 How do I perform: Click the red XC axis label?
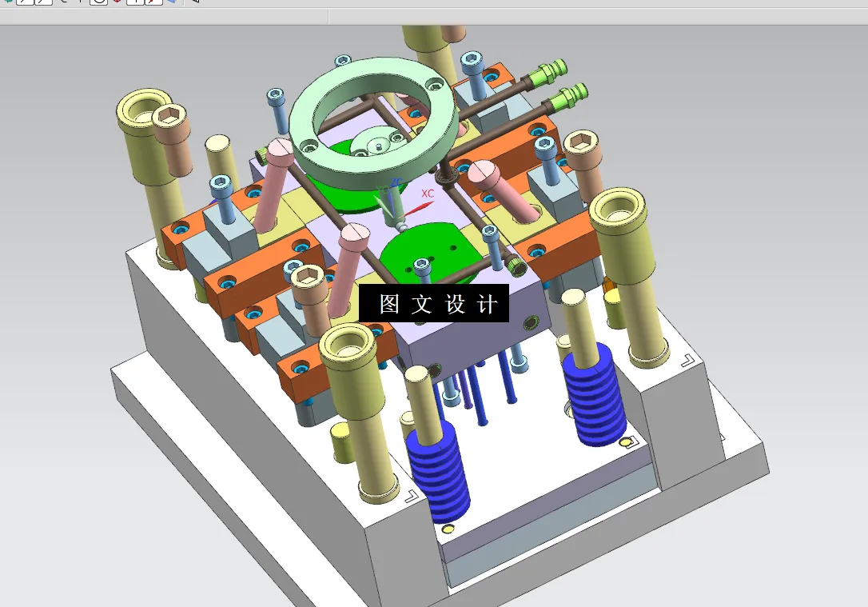(428, 194)
